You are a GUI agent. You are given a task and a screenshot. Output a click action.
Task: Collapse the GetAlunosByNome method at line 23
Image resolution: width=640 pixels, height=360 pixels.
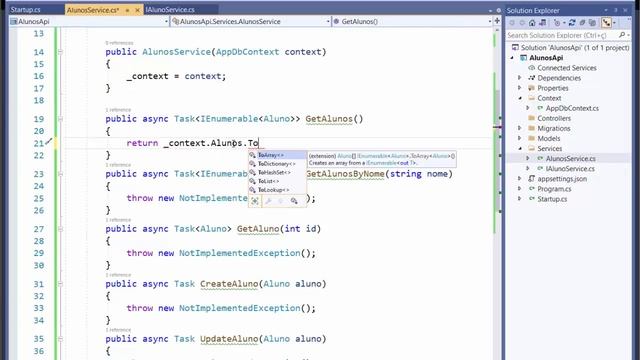(x=60, y=174)
